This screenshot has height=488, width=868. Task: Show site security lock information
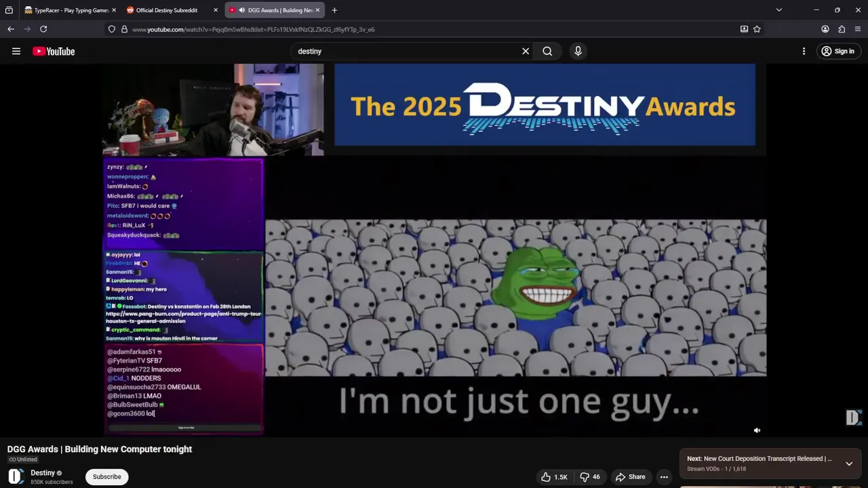(124, 29)
